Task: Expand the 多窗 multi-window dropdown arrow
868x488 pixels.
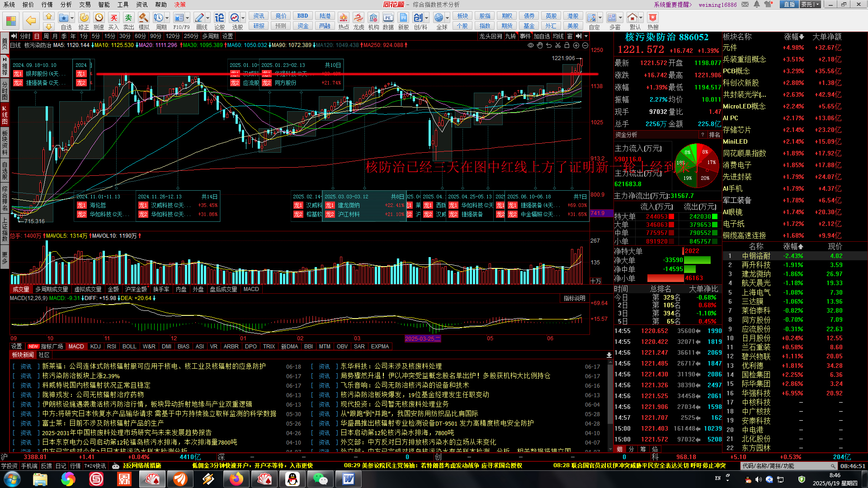Action: pyautogui.click(x=621, y=18)
